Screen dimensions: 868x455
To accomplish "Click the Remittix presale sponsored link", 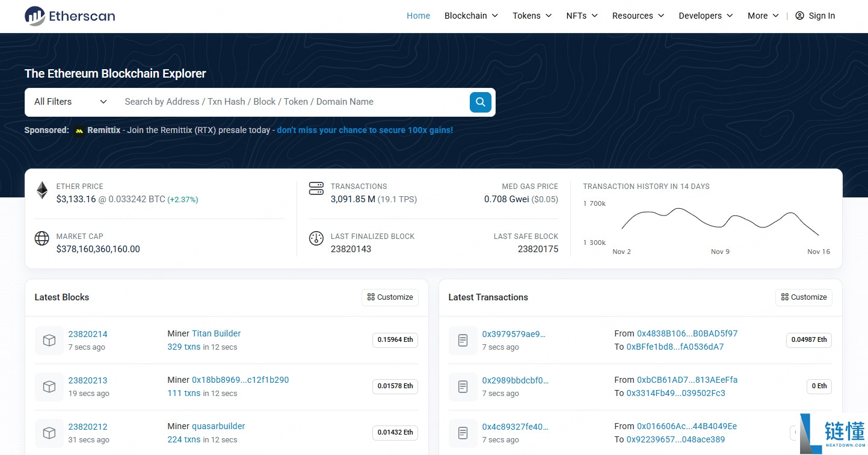I will (x=365, y=130).
